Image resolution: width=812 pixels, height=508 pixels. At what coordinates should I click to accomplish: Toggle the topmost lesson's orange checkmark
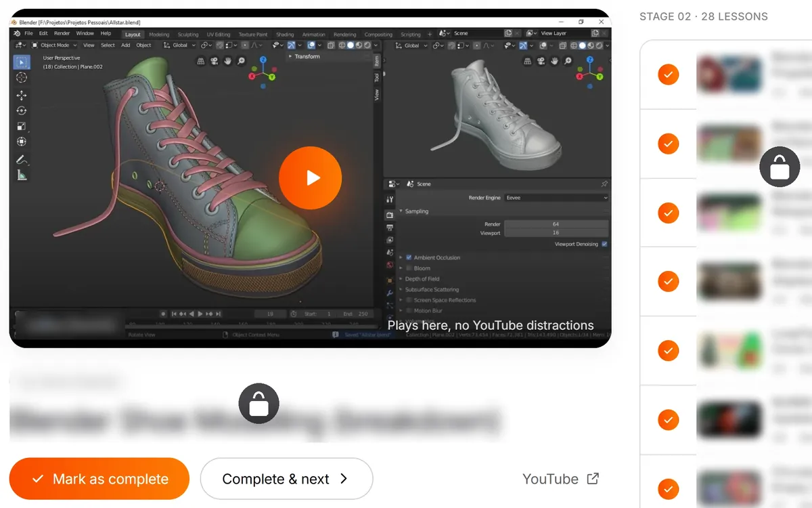pos(668,74)
